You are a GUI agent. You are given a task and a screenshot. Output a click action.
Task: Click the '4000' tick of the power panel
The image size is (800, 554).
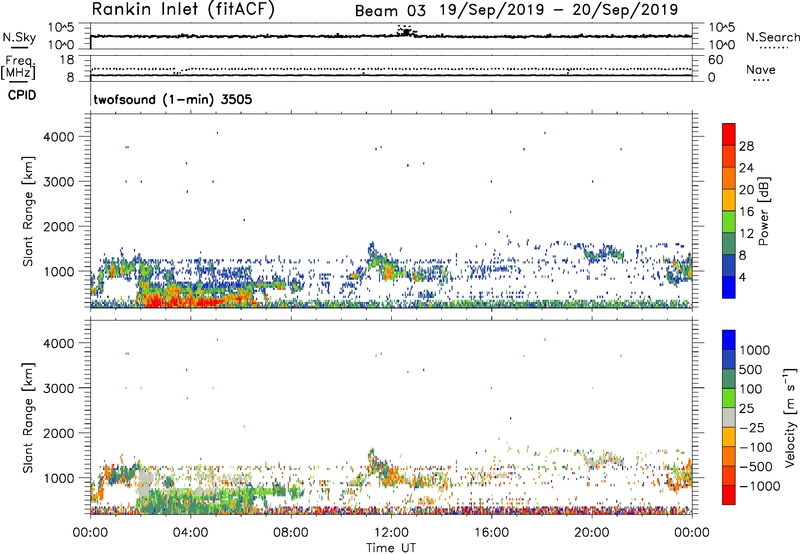click(x=58, y=137)
